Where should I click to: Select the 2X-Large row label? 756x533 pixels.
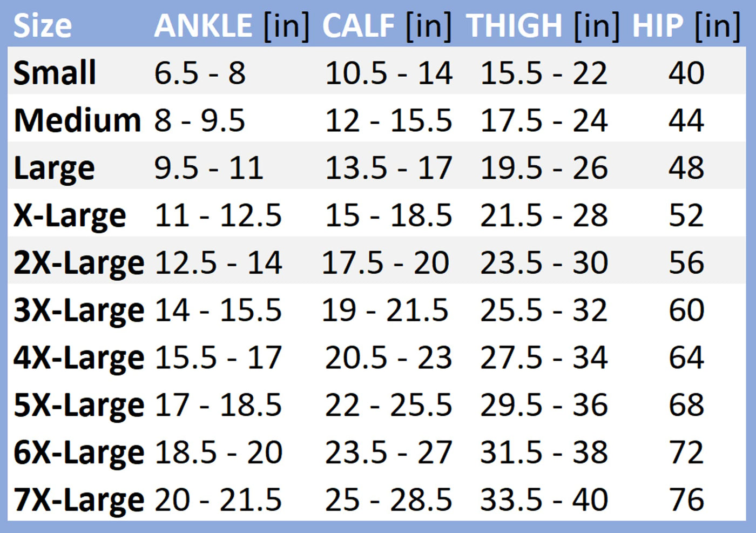point(79,264)
